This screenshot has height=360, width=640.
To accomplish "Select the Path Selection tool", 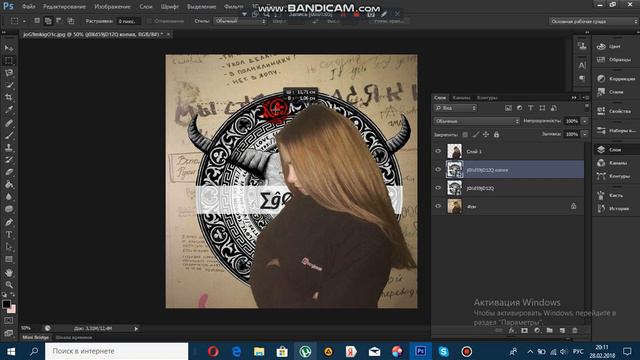I will point(9,247).
